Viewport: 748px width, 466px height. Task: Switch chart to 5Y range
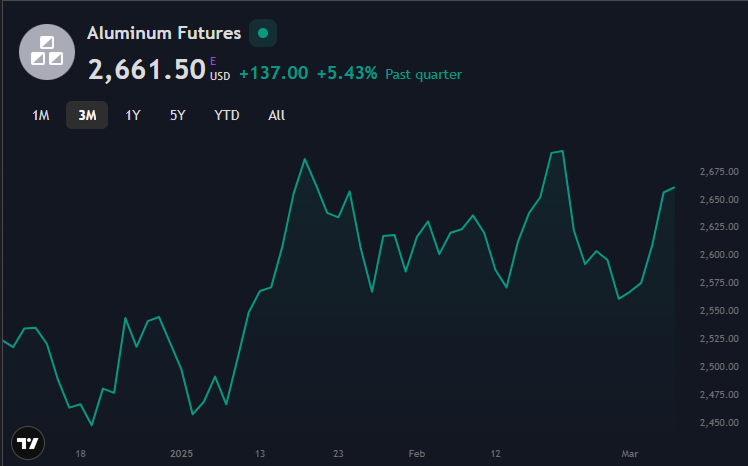177,115
